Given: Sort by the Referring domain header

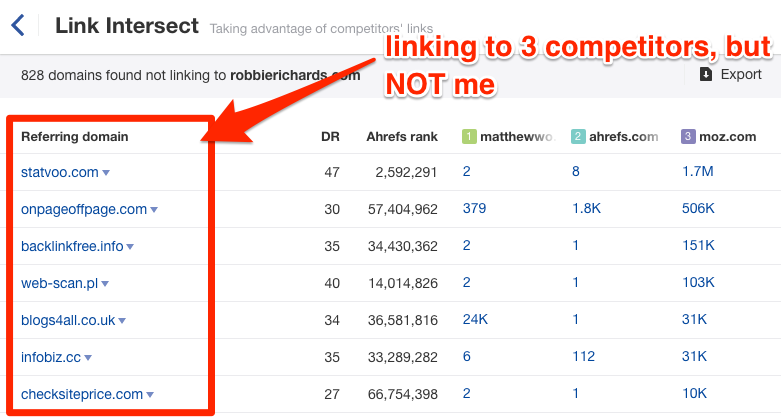Looking at the screenshot, I should (74, 136).
